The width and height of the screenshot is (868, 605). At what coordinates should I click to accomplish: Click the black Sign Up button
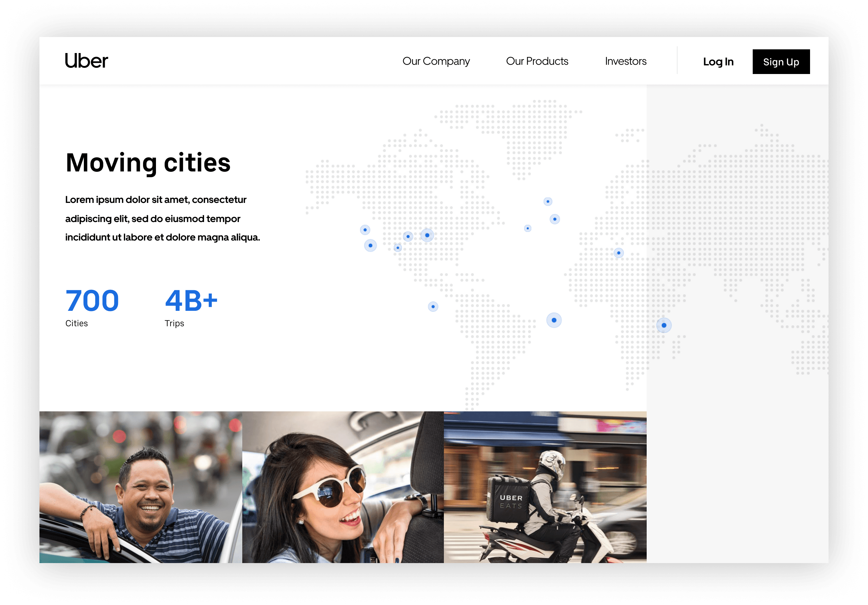click(781, 62)
